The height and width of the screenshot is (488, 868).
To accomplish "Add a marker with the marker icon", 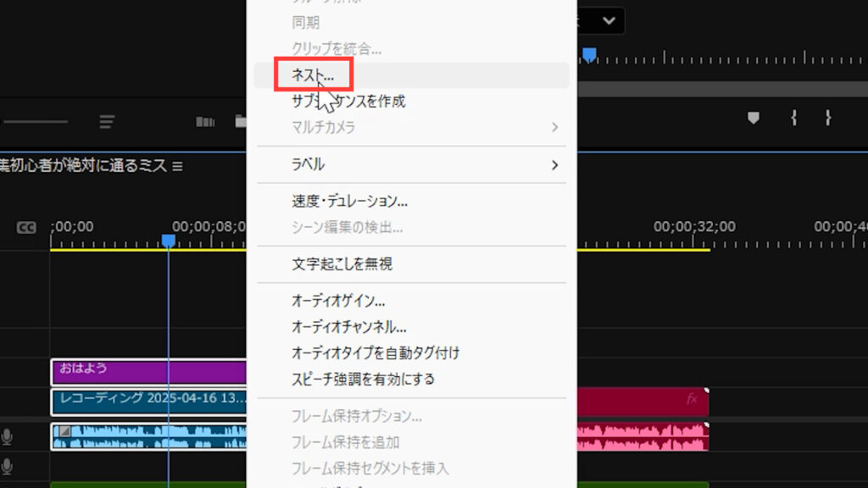I will [754, 118].
